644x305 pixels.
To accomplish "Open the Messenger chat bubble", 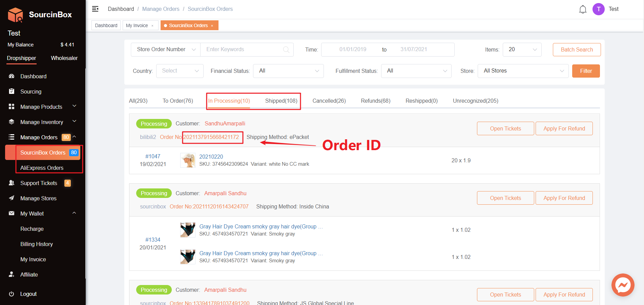I will tap(623, 285).
